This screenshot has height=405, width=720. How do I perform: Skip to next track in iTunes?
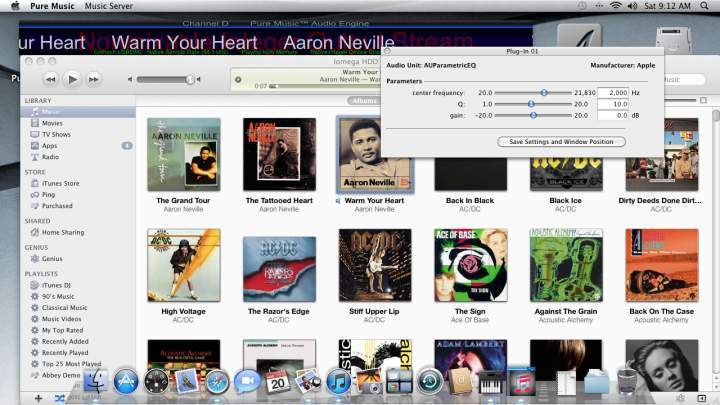[x=94, y=79]
